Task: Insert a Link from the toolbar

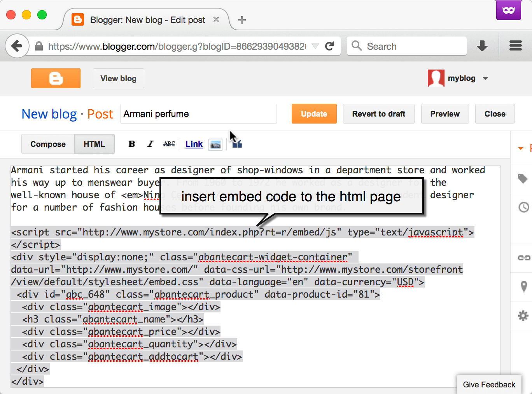Action: [x=194, y=144]
